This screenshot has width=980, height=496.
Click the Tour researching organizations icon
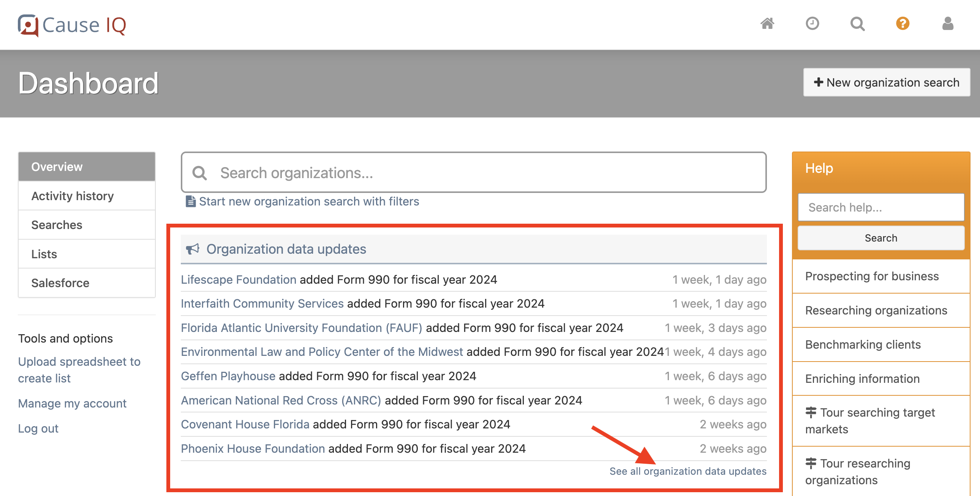pyautogui.click(x=811, y=463)
